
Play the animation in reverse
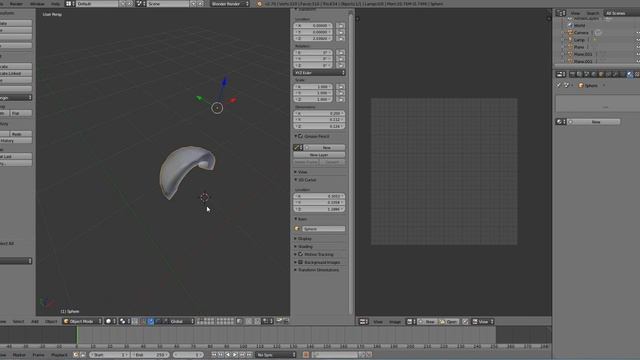pos(228,355)
